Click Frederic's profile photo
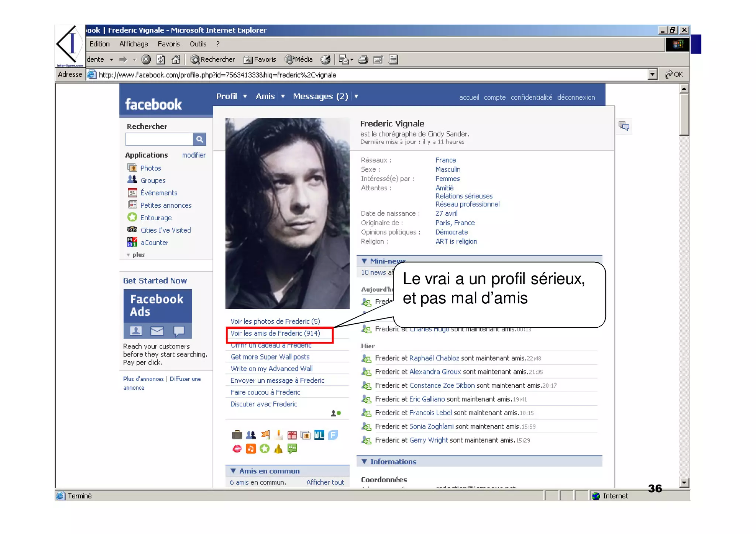Viewport: 756px width, 534px height. click(x=287, y=213)
